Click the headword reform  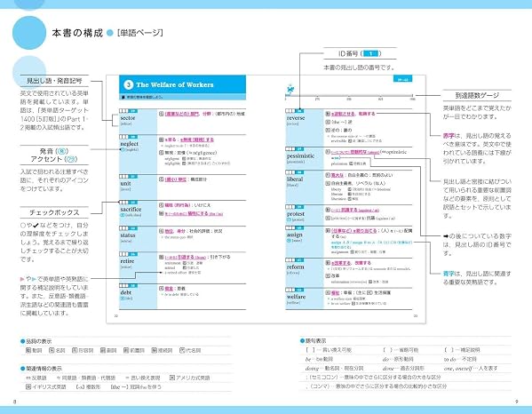(x=295, y=267)
